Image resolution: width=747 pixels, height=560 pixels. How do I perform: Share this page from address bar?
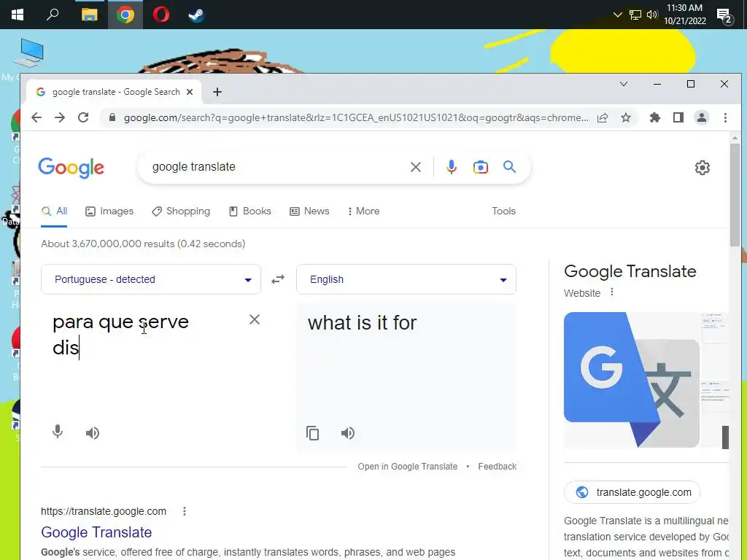tap(603, 117)
